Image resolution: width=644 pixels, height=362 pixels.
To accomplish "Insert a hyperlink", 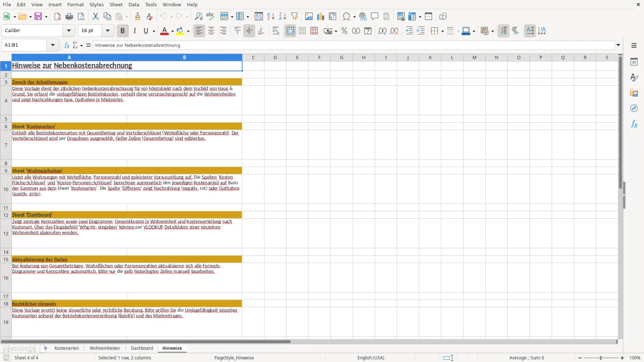I will (x=363, y=17).
